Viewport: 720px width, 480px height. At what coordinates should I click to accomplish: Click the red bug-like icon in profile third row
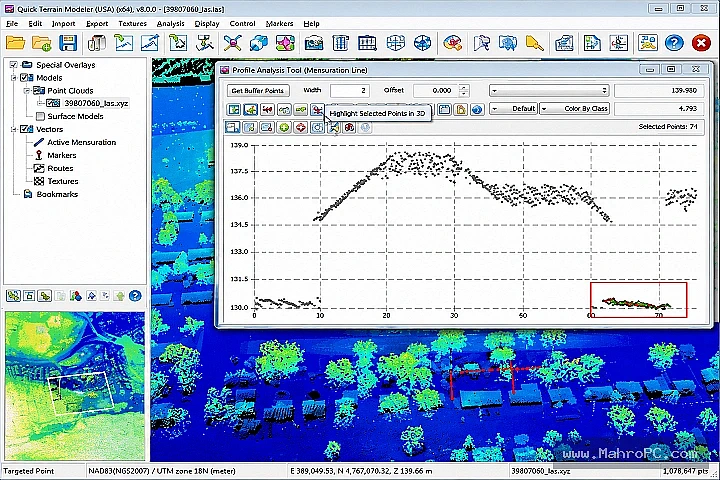(349, 127)
